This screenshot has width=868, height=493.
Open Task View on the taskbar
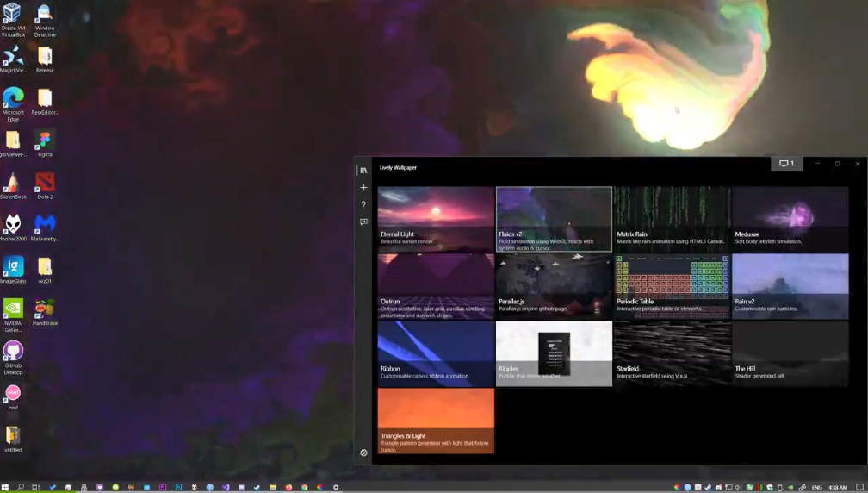pos(36,487)
